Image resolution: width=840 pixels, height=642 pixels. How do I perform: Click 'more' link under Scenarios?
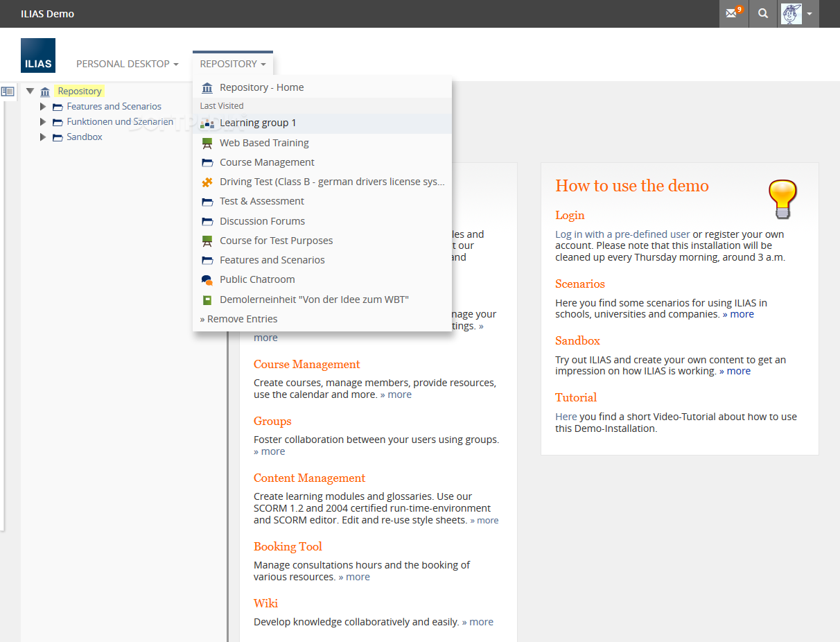(738, 314)
